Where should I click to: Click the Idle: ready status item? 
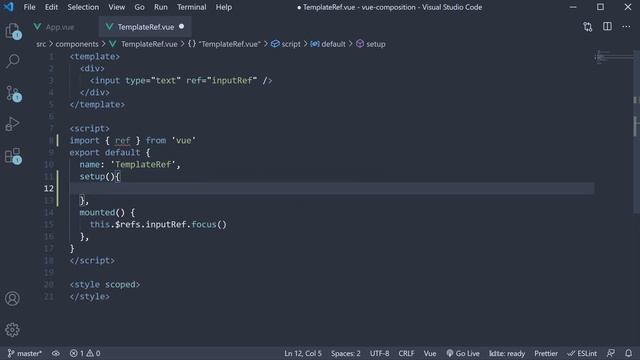pos(507,353)
